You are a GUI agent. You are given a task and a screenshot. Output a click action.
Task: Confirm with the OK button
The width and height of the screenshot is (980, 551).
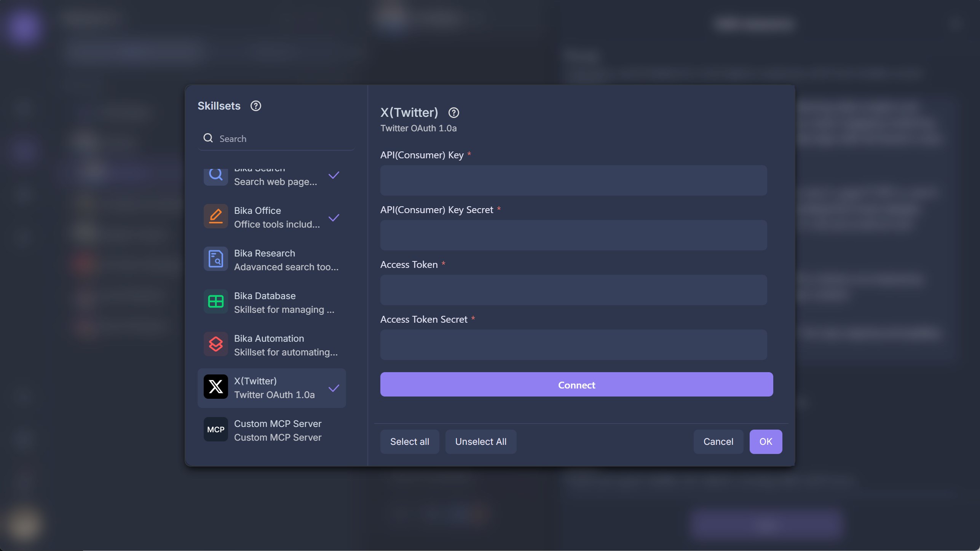coord(766,442)
